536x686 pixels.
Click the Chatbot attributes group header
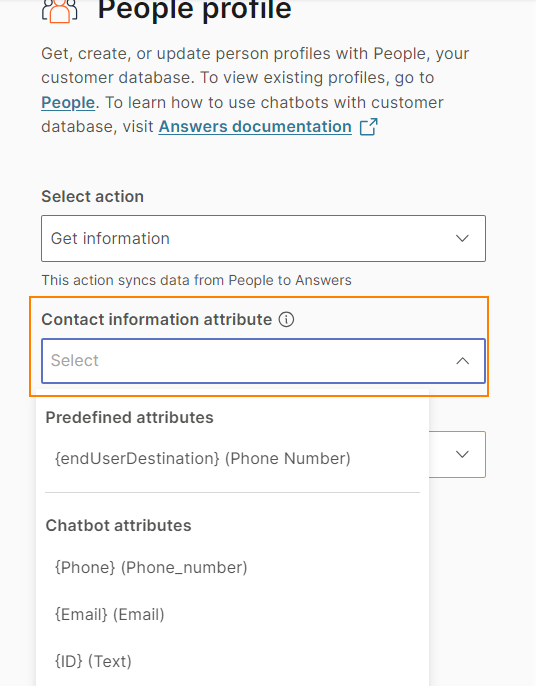tap(118, 525)
